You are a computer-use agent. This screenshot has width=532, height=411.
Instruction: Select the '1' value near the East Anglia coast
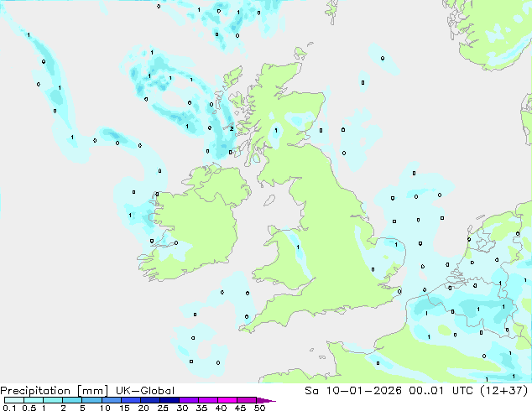396,244
